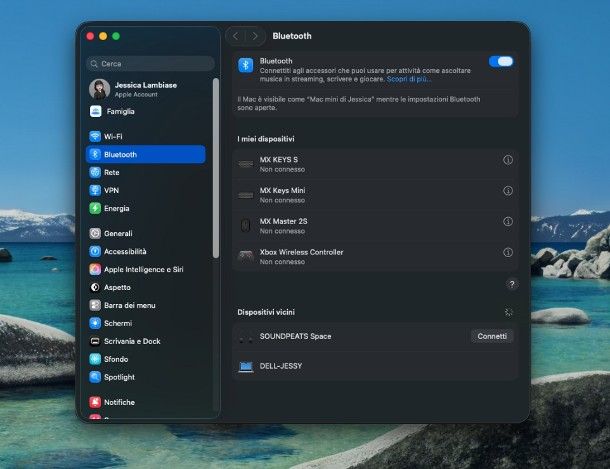Click the large Bluetooth logo icon
Image resolution: width=610 pixels, height=469 pixels.
click(x=245, y=65)
